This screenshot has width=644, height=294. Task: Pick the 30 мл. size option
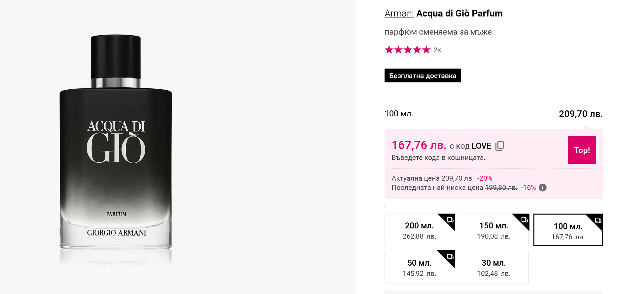click(493, 267)
